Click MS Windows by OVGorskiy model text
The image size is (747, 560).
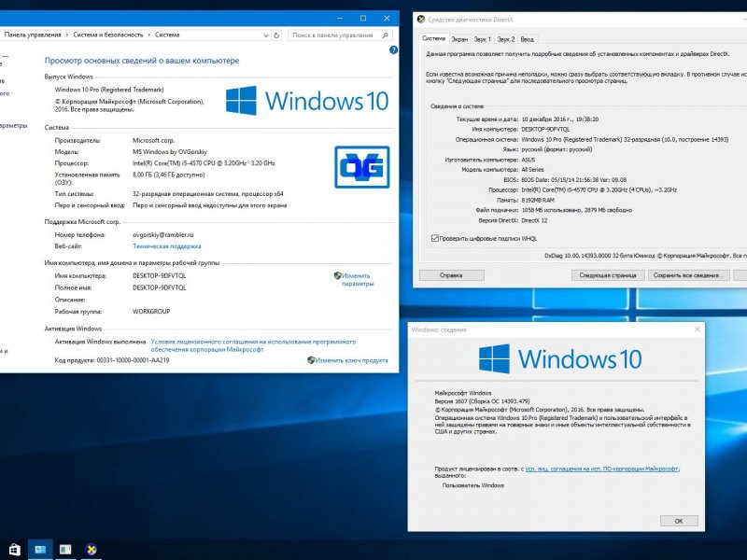170,152
